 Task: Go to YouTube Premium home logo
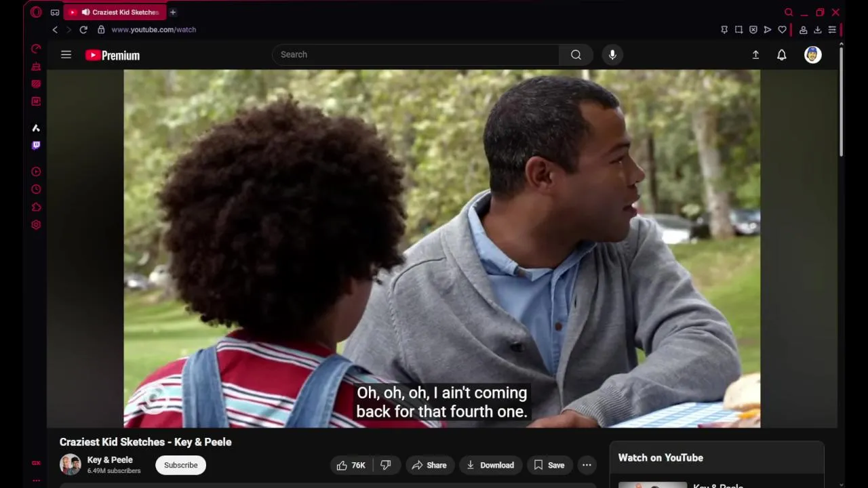(113, 56)
